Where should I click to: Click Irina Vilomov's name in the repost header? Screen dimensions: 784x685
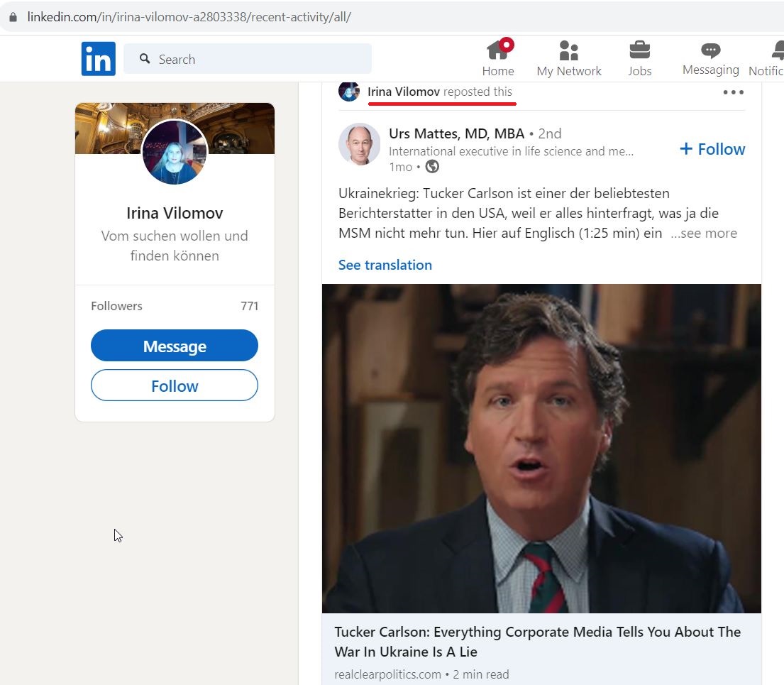(404, 92)
